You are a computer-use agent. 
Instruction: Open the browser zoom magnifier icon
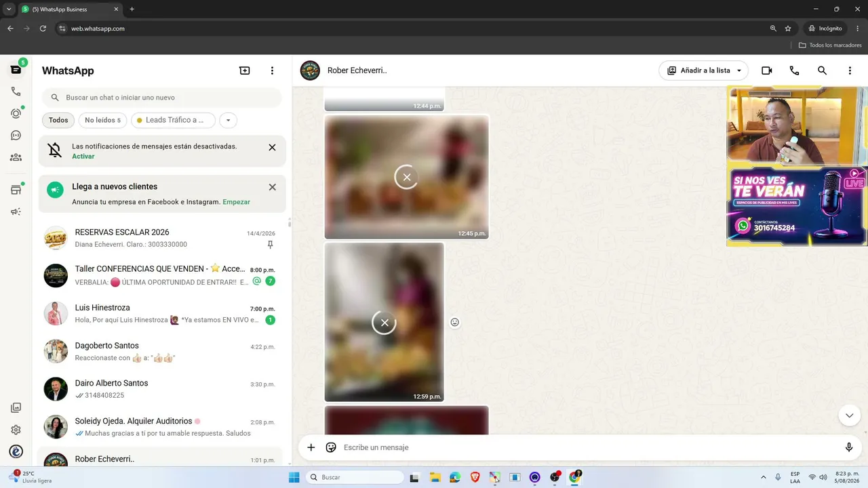point(773,28)
